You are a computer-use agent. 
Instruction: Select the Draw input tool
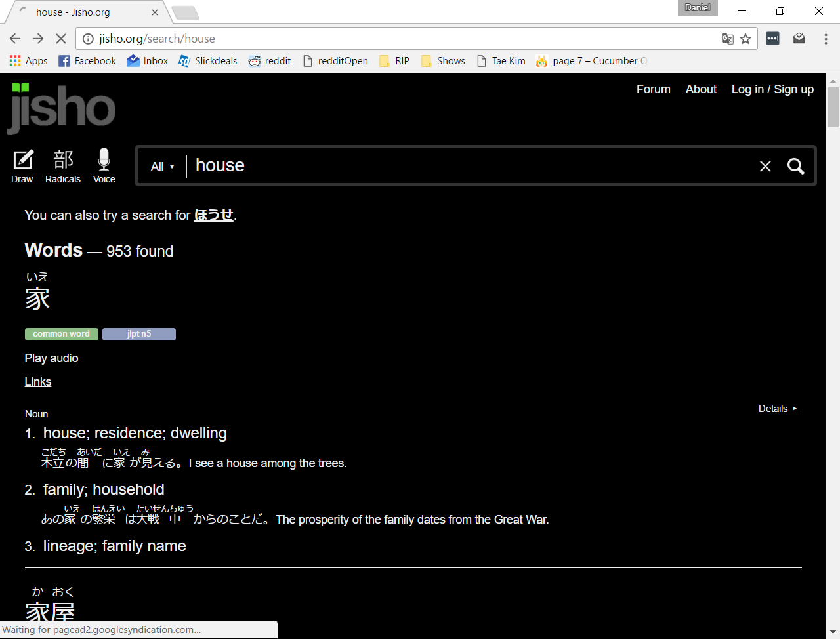click(x=22, y=165)
